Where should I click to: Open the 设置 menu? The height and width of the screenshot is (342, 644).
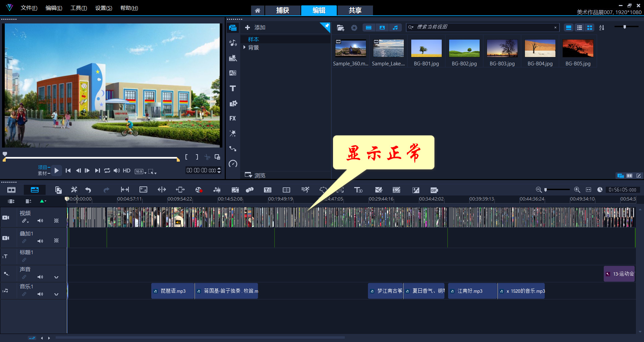(104, 8)
